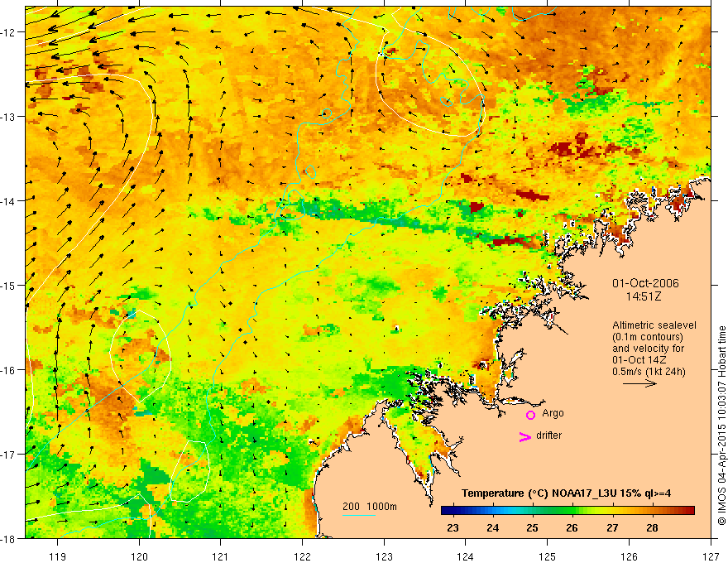The image size is (728, 563).
Task: Click longitude axis label 120
Action: pos(139,556)
